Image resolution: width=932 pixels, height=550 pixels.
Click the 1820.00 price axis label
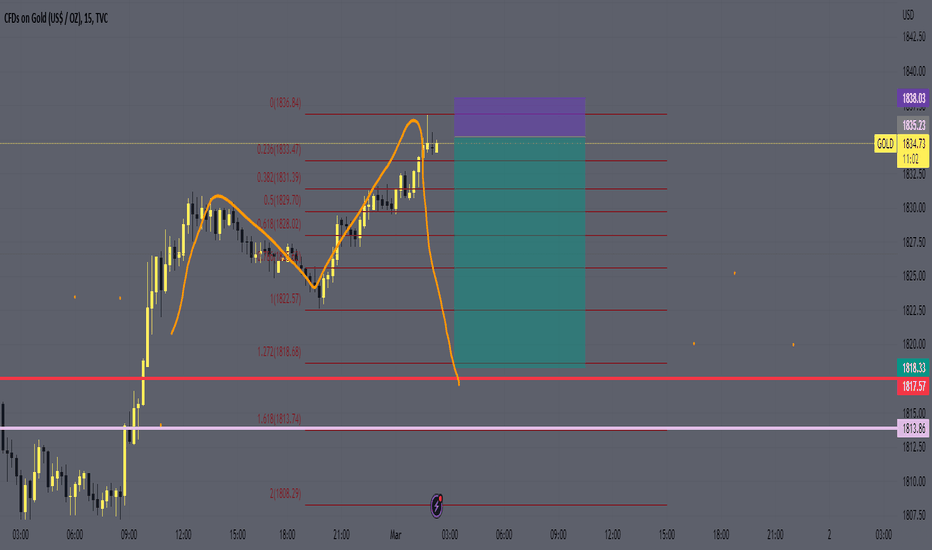(x=914, y=344)
